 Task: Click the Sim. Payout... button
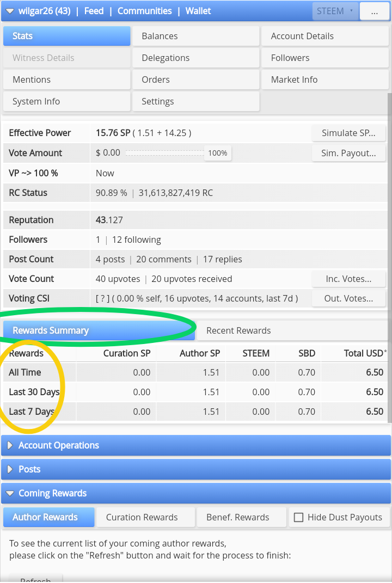(348, 153)
